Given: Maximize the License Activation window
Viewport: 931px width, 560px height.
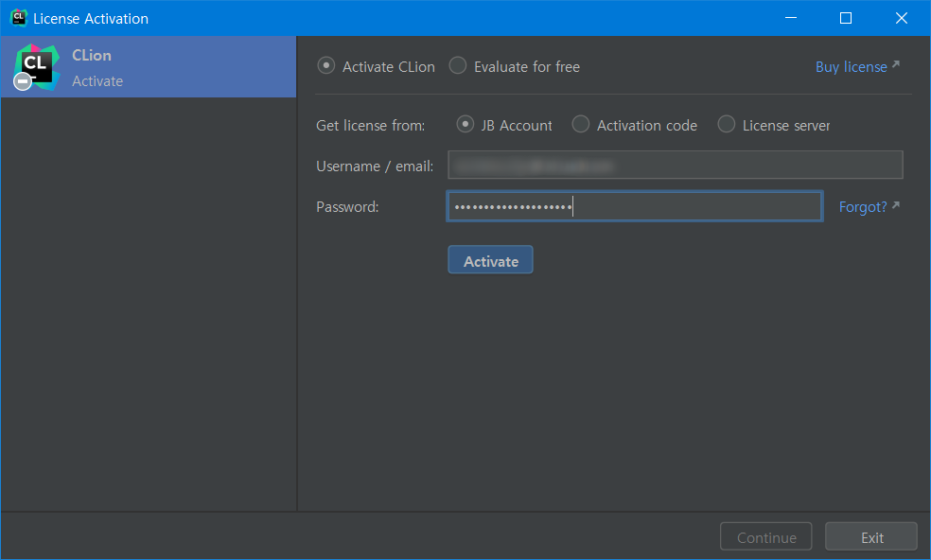Looking at the screenshot, I should click(846, 18).
